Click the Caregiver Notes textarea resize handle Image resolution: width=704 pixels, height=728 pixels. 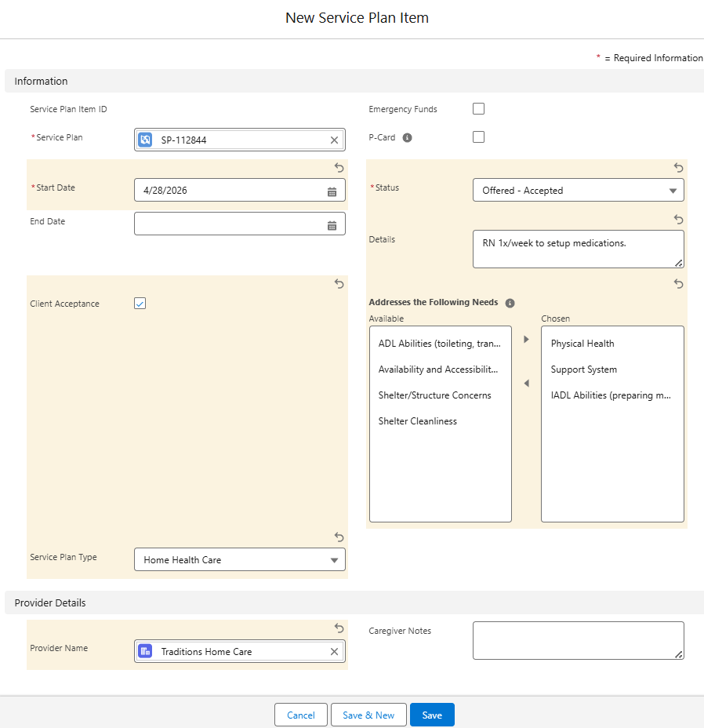pyautogui.click(x=678, y=654)
